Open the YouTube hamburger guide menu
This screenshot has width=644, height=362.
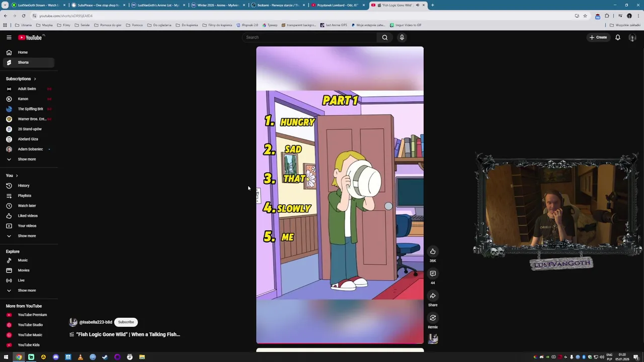click(x=9, y=37)
